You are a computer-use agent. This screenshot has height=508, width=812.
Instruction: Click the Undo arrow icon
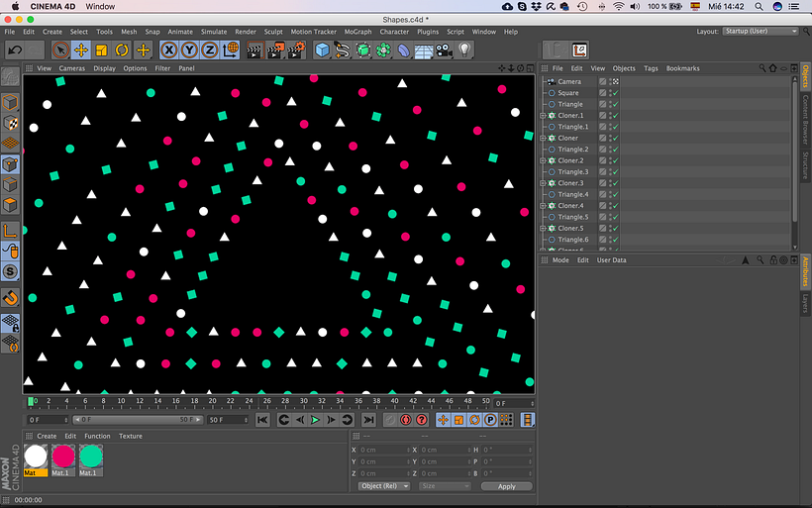pos(15,51)
